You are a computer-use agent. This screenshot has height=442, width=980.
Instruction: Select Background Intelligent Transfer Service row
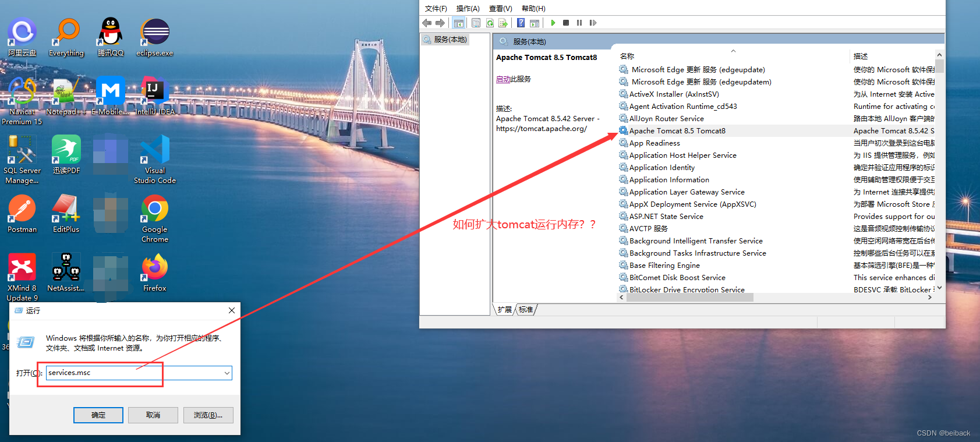point(777,241)
